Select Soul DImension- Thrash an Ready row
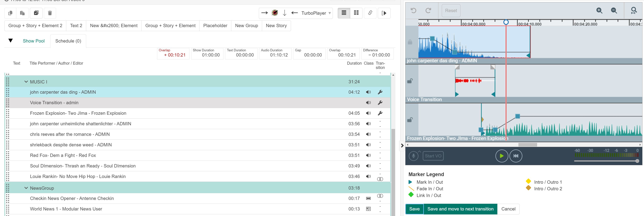Viewport: 644px width, 216px height. pos(198,166)
